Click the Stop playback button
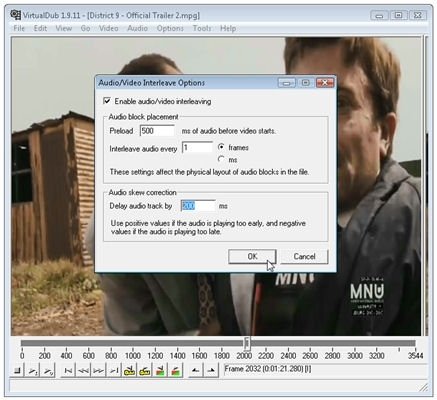This screenshot has width=437, height=400. [x=17, y=370]
